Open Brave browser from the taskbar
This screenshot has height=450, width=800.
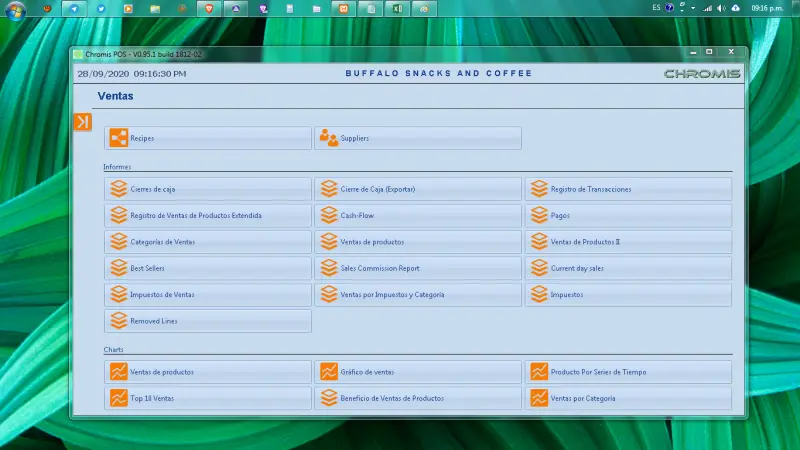point(209,9)
